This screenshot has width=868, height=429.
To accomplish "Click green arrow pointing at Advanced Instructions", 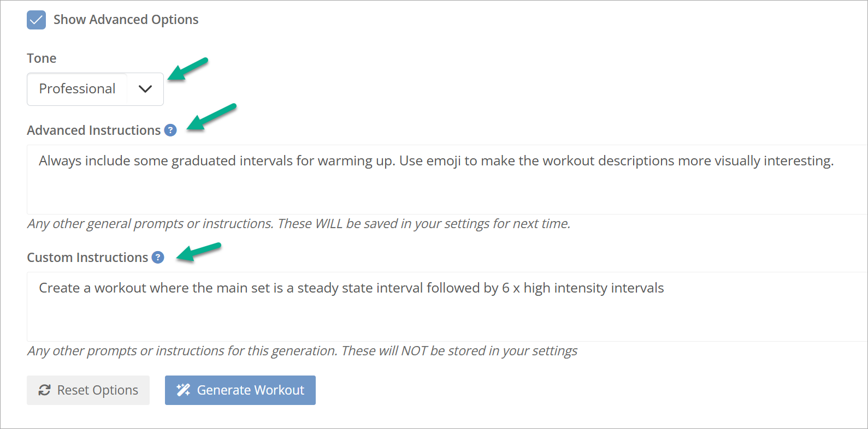I will pos(211,117).
